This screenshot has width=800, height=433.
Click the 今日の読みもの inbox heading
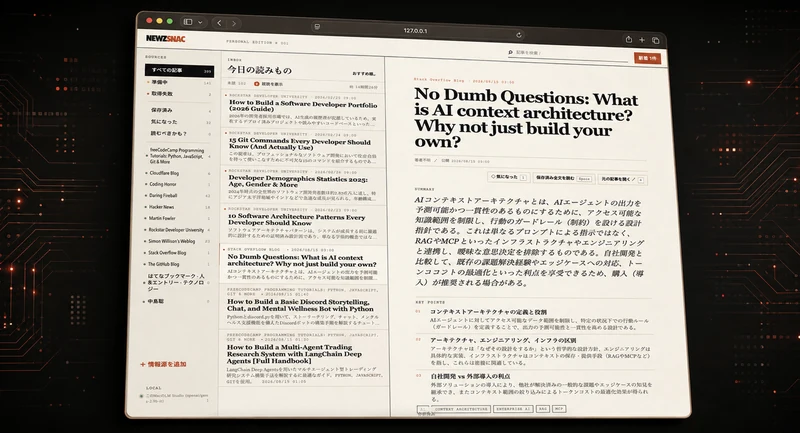coord(260,70)
